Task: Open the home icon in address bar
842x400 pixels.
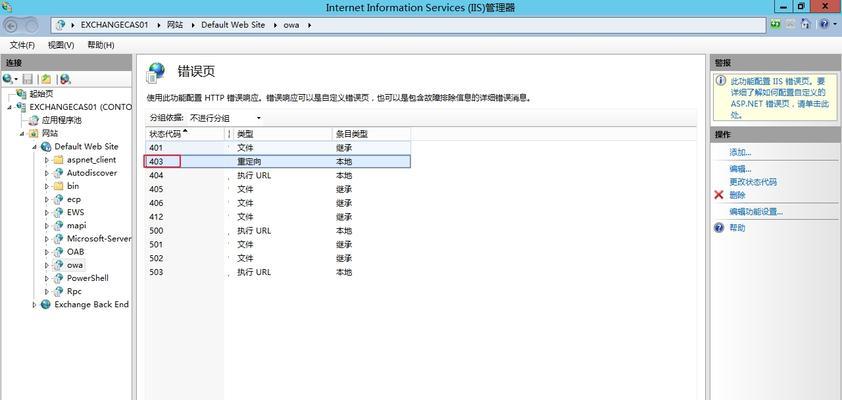Action: click(x=805, y=24)
